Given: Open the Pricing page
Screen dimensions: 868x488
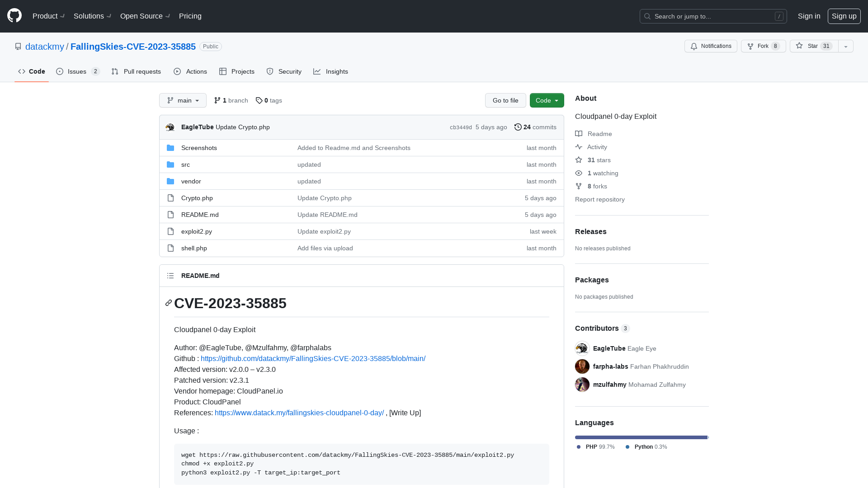Looking at the screenshot, I should (190, 16).
